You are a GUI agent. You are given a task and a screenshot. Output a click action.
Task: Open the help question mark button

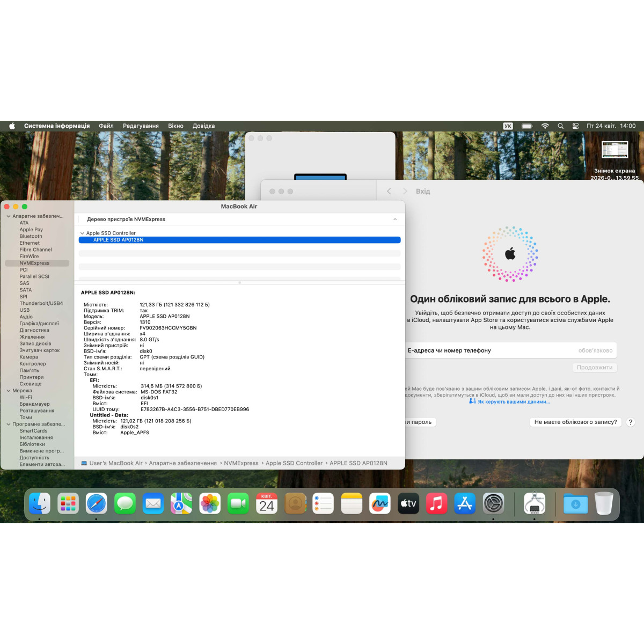[x=631, y=422]
